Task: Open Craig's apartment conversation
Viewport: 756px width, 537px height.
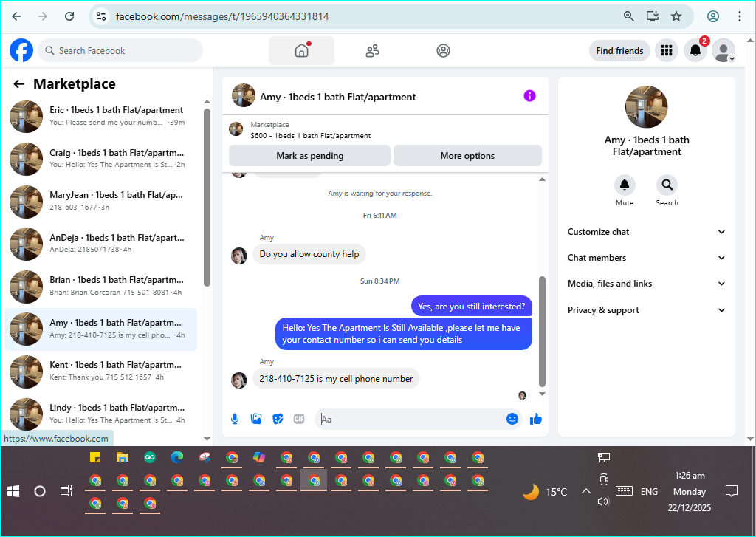Action: 101,159
